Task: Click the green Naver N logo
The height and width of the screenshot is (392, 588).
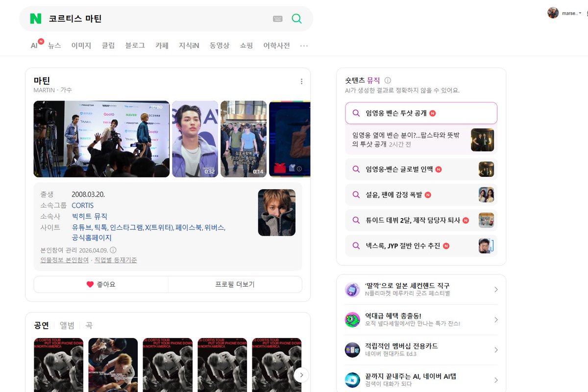Action: 36,19
